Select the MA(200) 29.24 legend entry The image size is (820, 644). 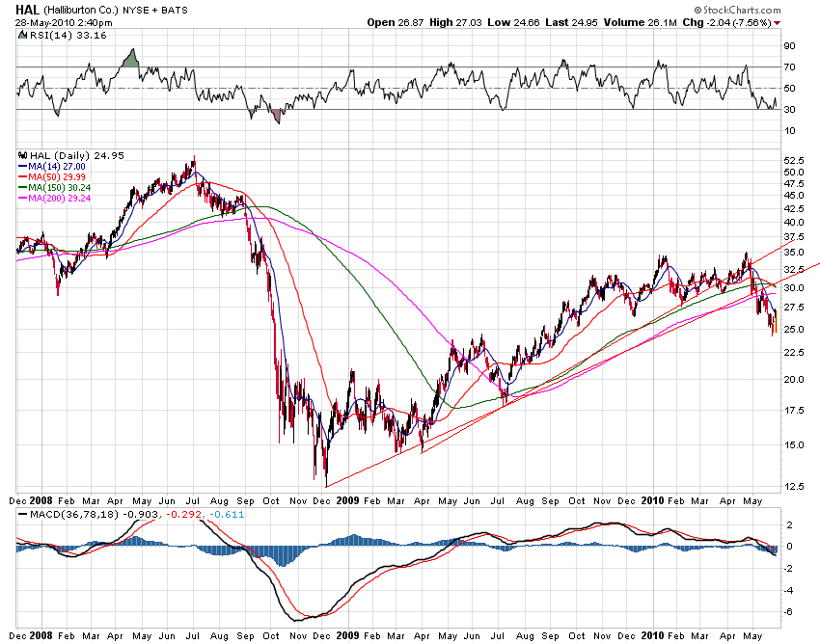coord(54,198)
